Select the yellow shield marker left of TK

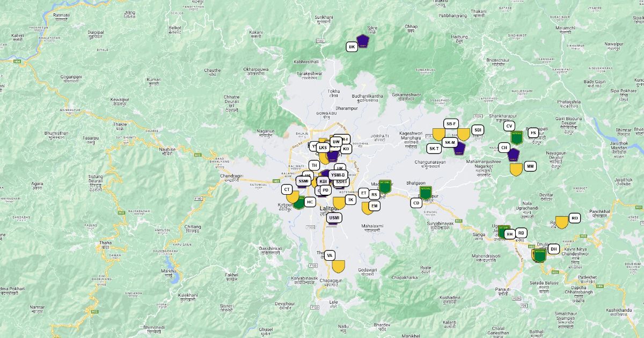pos(339,203)
